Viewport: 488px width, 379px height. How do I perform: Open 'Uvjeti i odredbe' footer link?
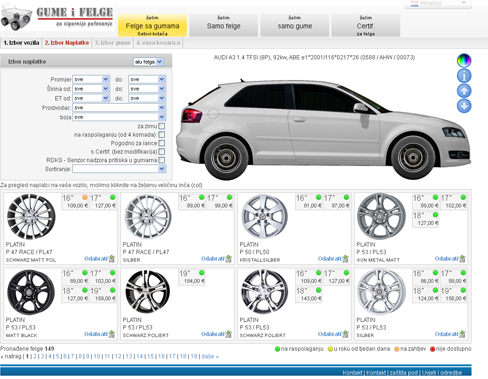click(442, 373)
